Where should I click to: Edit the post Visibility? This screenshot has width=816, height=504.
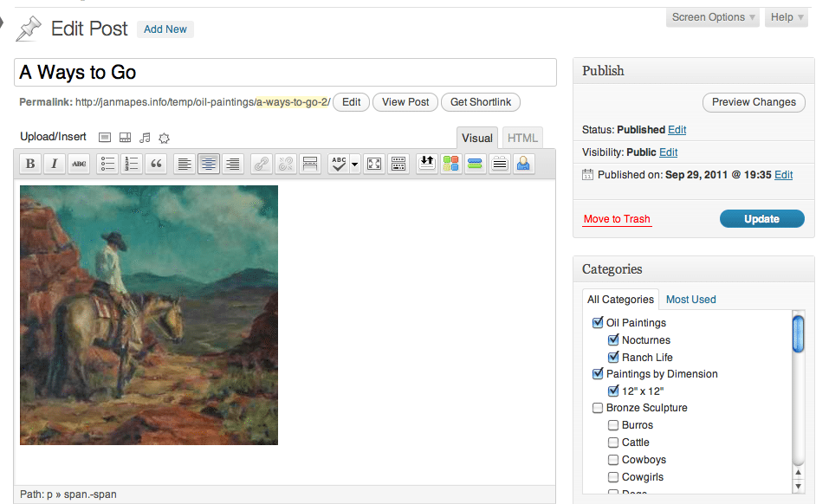[x=668, y=152]
